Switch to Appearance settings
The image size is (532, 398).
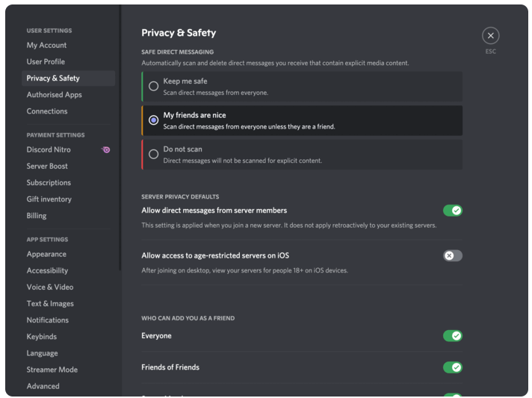tap(46, 254)
